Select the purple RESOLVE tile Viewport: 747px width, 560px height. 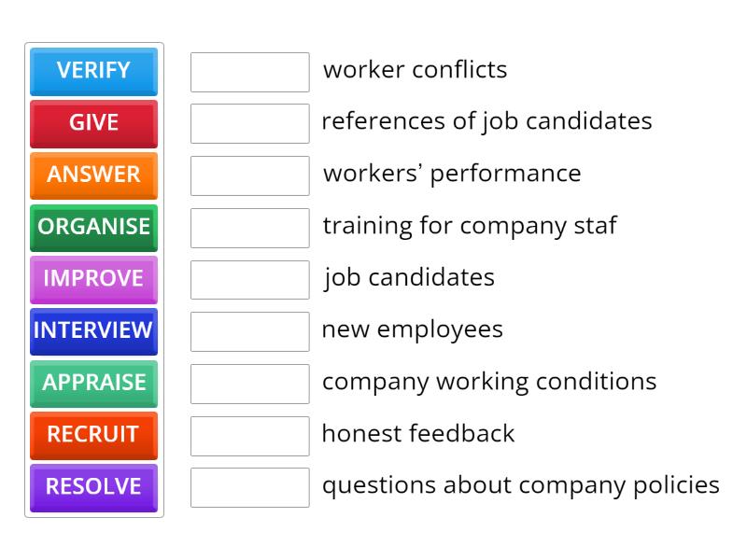(93, 487)
